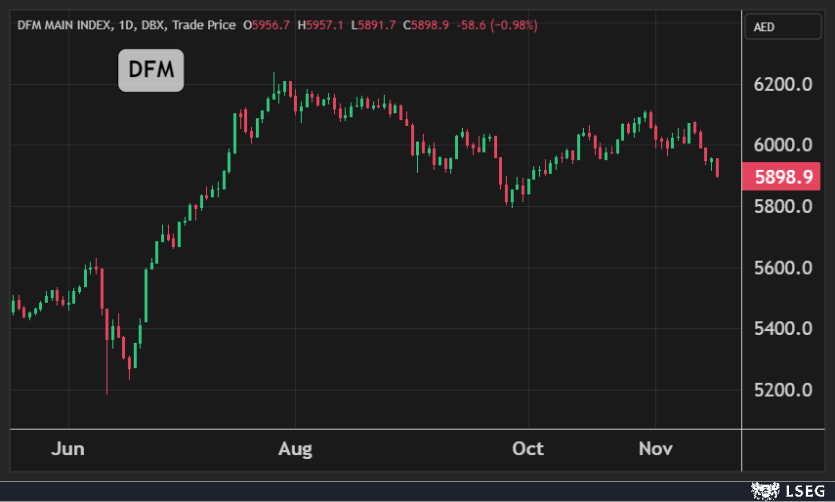Click the Oct label on time axis
Image resolution: width=835 pixels, height=502 pixels.
[x=527, y=448]
